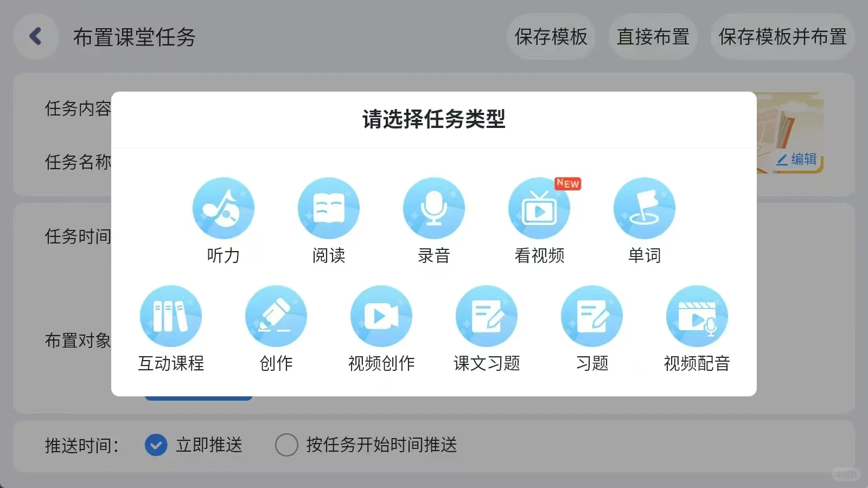Open the 视频创作 video creation task
868x488 pixels.
click(x=381, y=315)
